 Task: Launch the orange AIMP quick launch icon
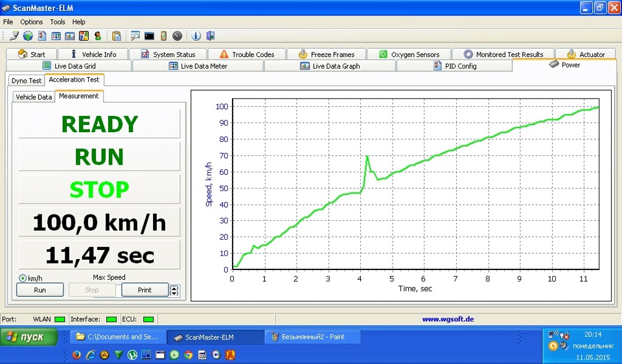pos(104,354)
